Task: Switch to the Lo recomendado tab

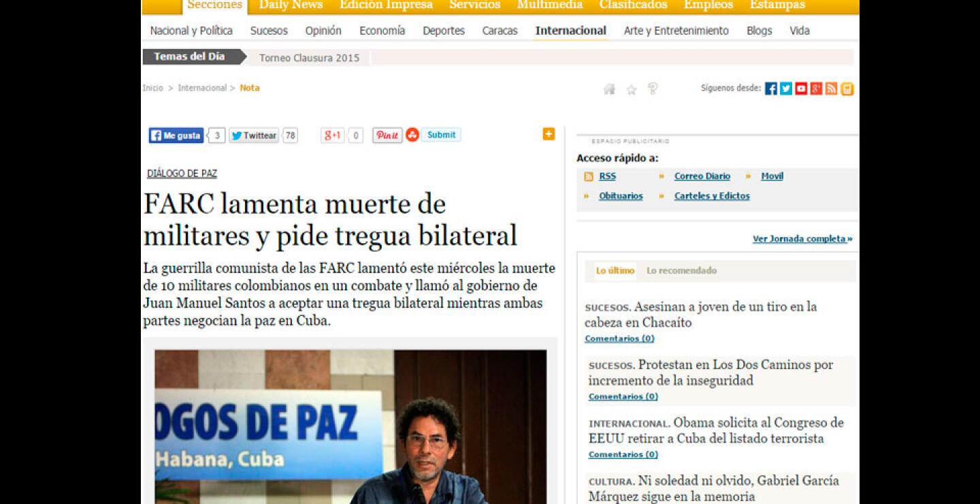Action: point(681,271)
